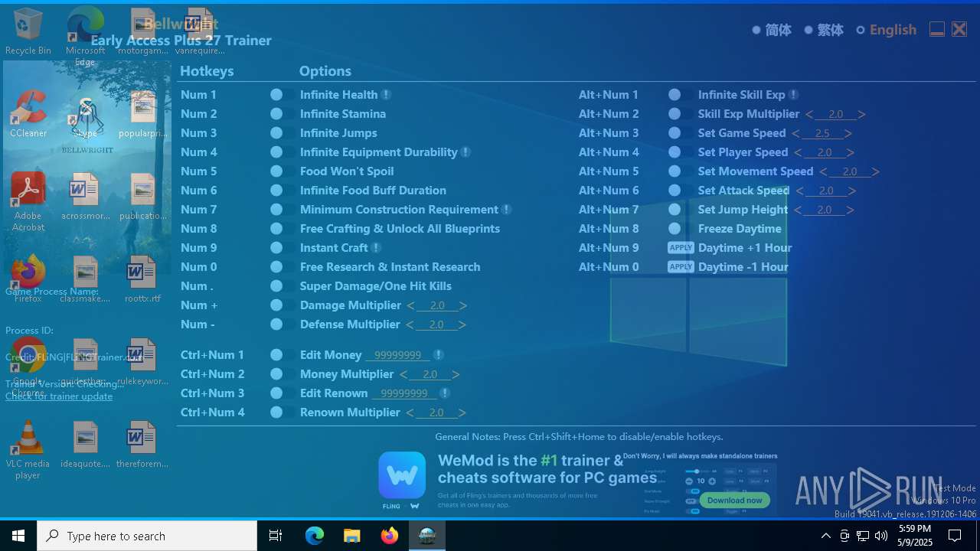Screen dimensions: 980x551
Task: Toggle Free Crafting & Unlock All Blueprints
Action: click(283, 229)
